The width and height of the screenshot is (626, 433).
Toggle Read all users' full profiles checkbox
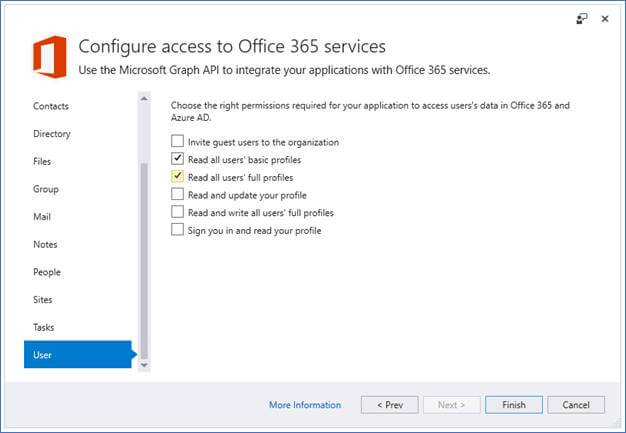(x=178, y=177)
